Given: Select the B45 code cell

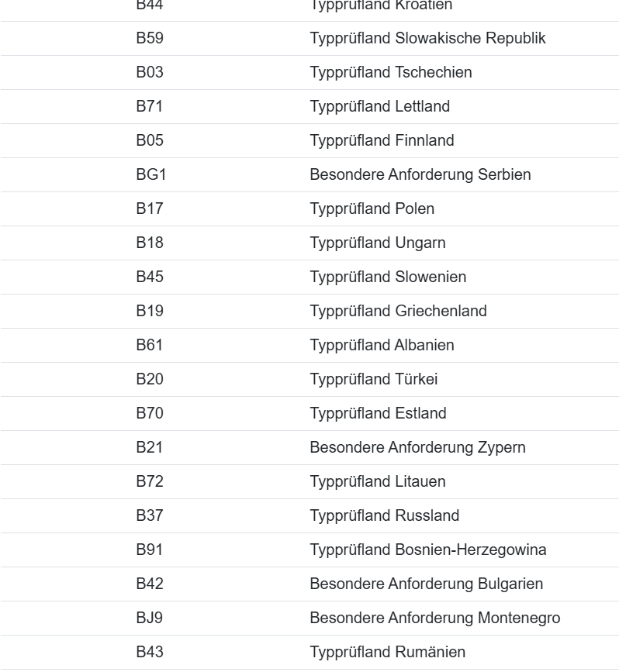Looking at the screenshot, I should [150, 277].
